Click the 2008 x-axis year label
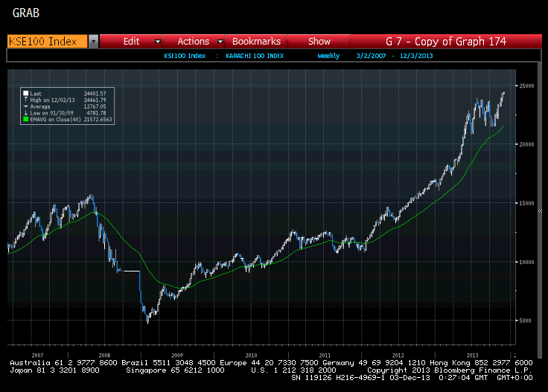The height and width of the screenshot is (392, 548). (x=104, y=356)
